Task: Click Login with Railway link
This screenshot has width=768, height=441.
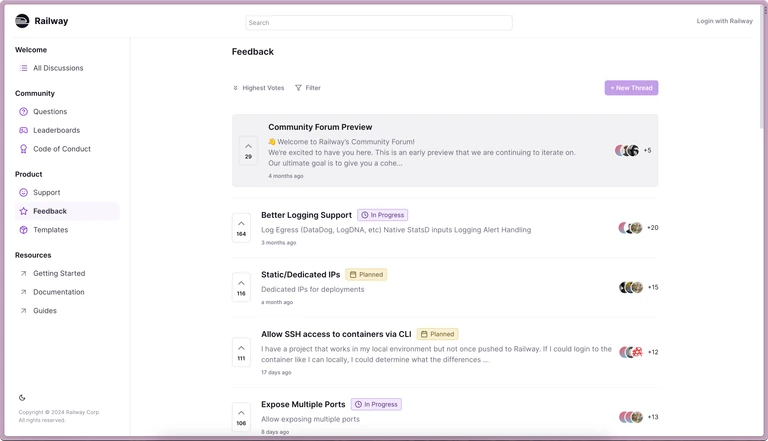Action: 724,21
